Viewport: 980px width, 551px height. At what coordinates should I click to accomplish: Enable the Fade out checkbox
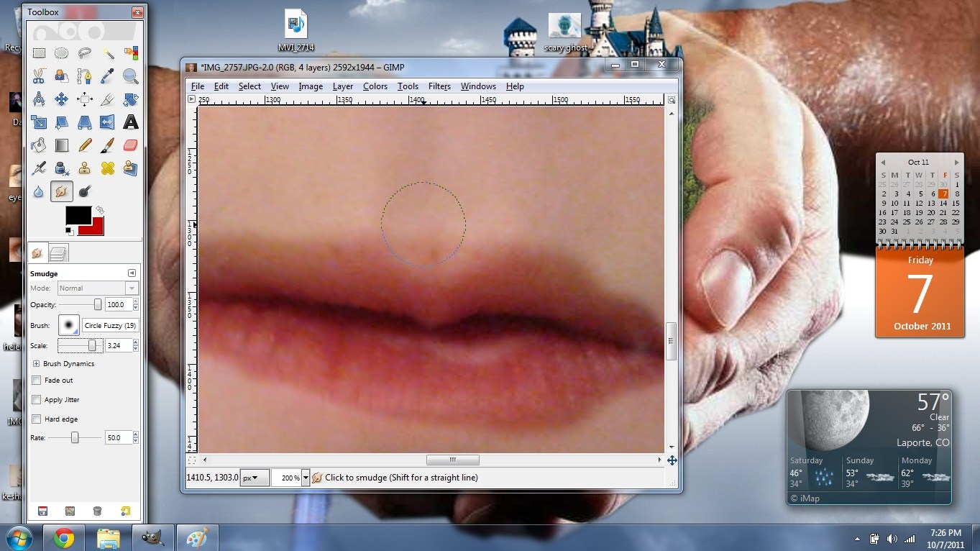(37, 380)
